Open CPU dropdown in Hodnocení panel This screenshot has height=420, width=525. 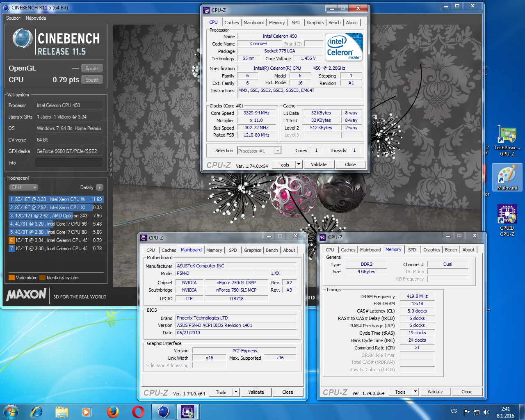click(x=23, y=187)
